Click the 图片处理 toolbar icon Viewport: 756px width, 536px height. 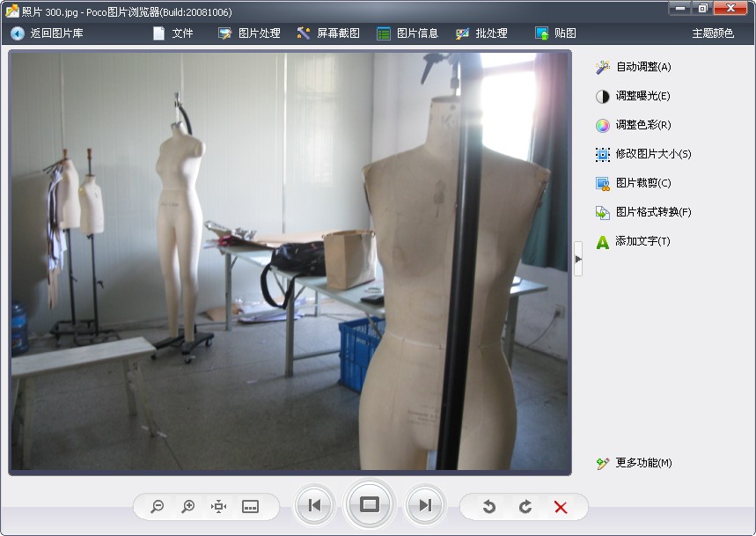[x=224, y=33]
